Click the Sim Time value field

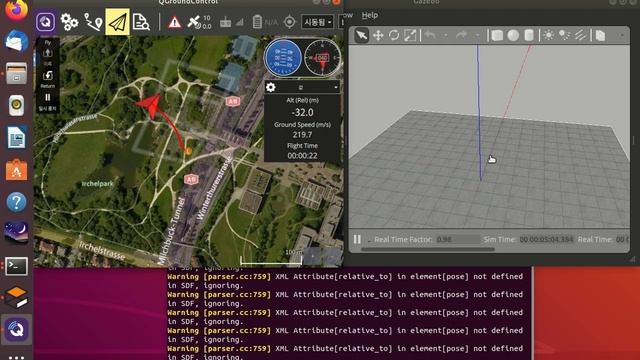click(546, 239)
